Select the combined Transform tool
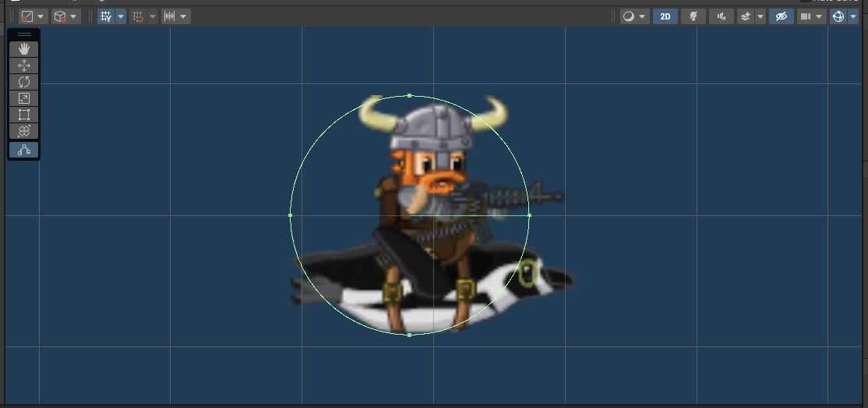Screen dimensions: 868x408 click(23, 131)
